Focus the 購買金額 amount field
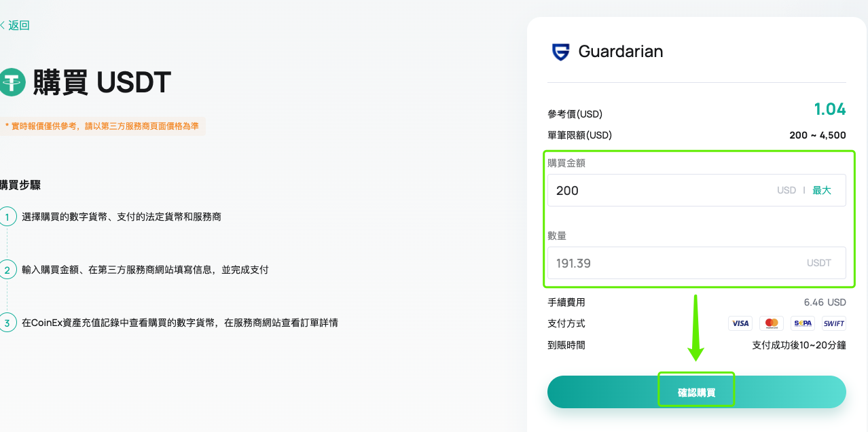This screenshot has width=868, height=432. coord(697,190)
